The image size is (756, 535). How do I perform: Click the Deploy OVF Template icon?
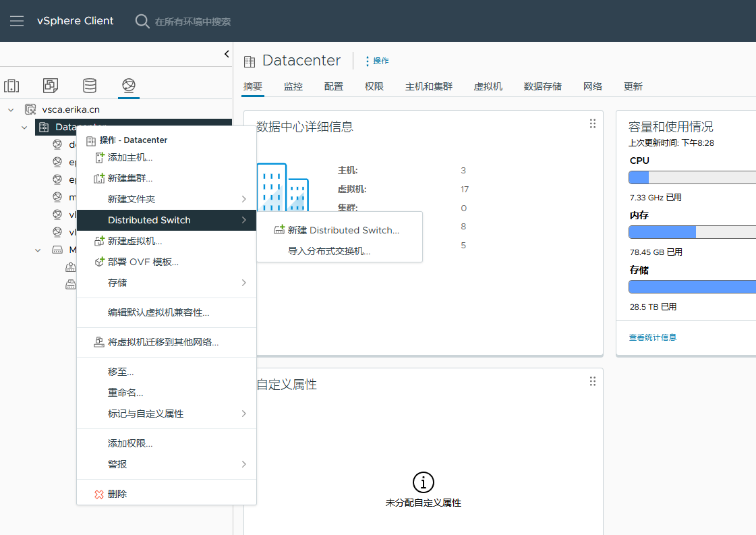[x=99, y=262]
